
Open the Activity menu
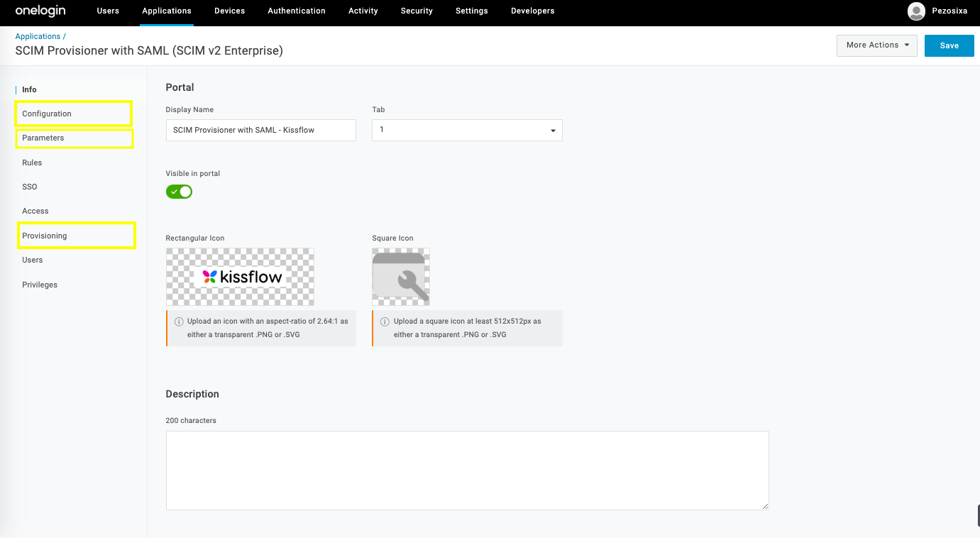(x=363, y=11)
